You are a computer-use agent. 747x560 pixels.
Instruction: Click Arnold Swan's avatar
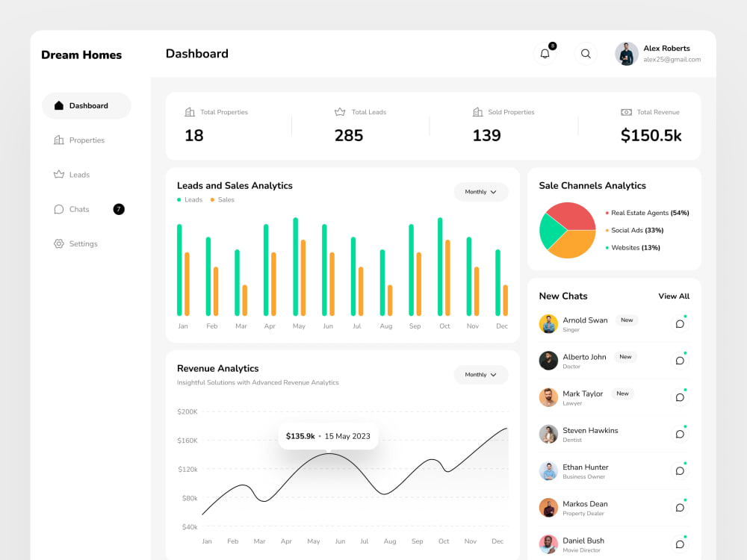click(548, 324)
